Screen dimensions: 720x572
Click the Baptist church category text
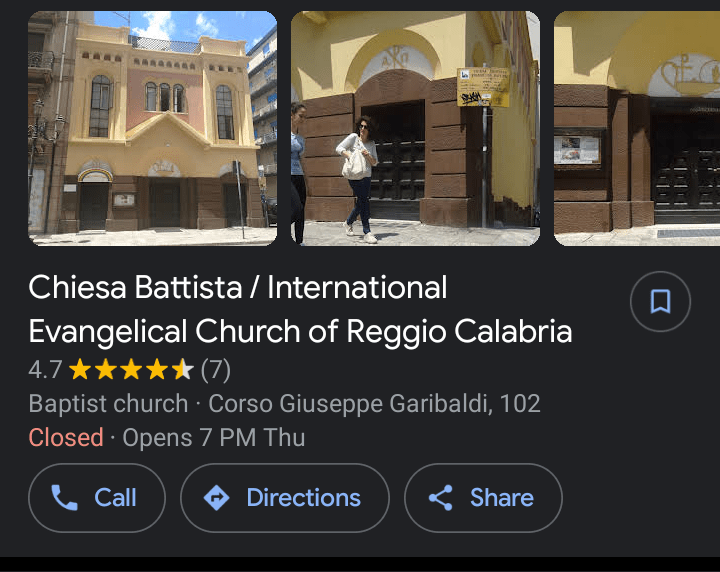point(108,404)
